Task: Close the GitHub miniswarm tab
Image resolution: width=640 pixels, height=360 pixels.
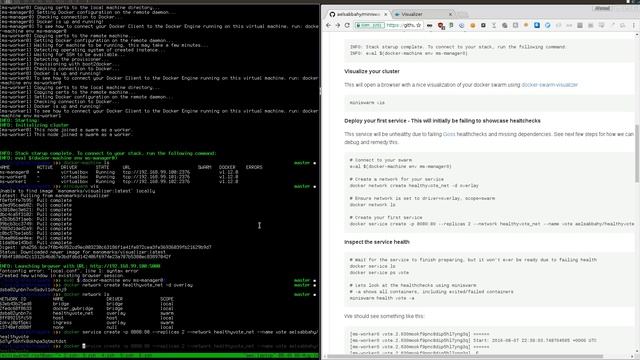Action: pos(386,14)
